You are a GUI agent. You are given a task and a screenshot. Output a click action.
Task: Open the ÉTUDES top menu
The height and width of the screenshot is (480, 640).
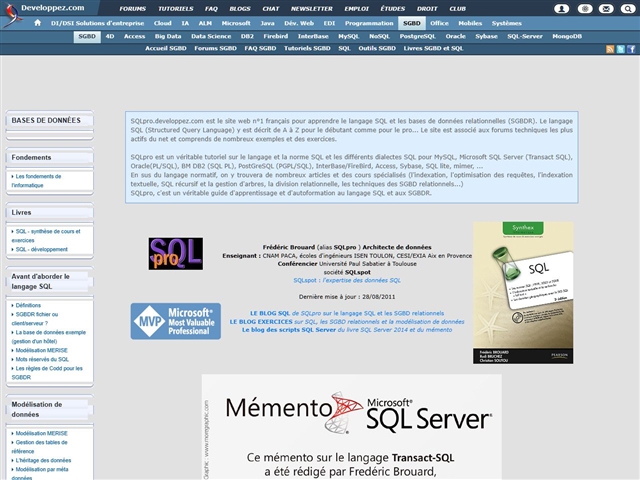tap(393, 9)
